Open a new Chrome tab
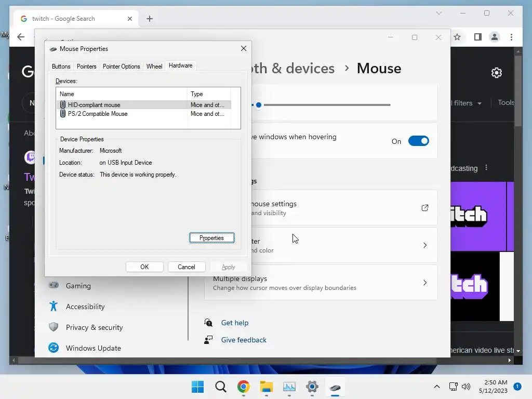This screenshot has width=532, height=399. 150,19
